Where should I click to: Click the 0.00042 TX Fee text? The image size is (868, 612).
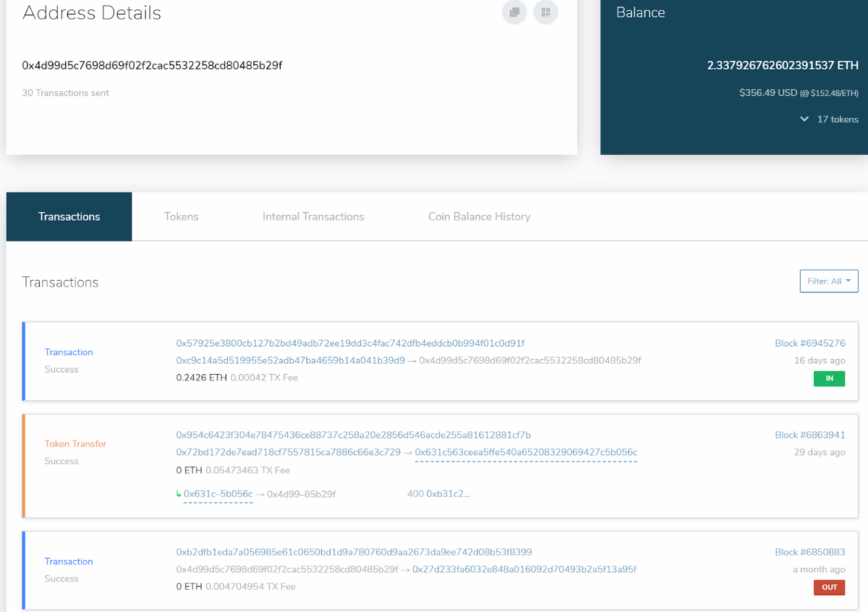[264, 378]
